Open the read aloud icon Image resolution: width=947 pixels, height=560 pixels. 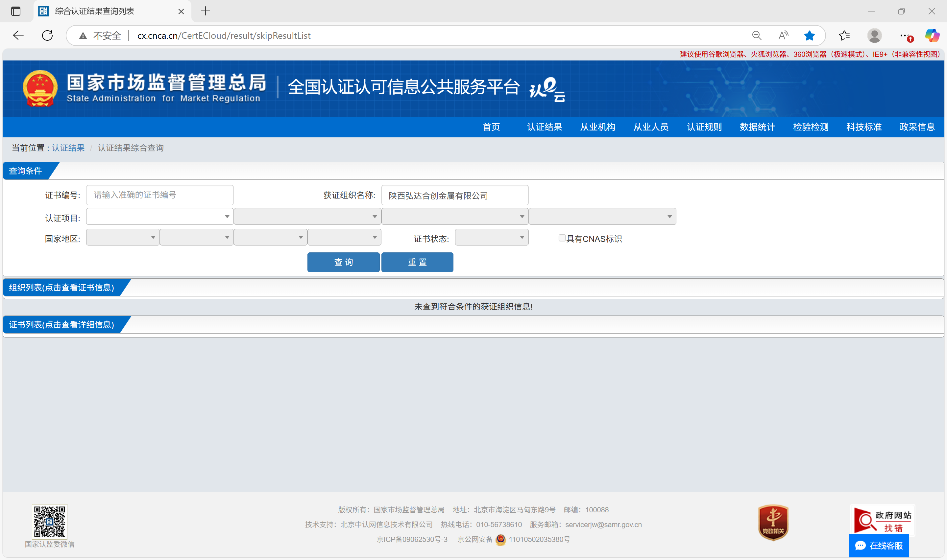(x=783, y=35)
